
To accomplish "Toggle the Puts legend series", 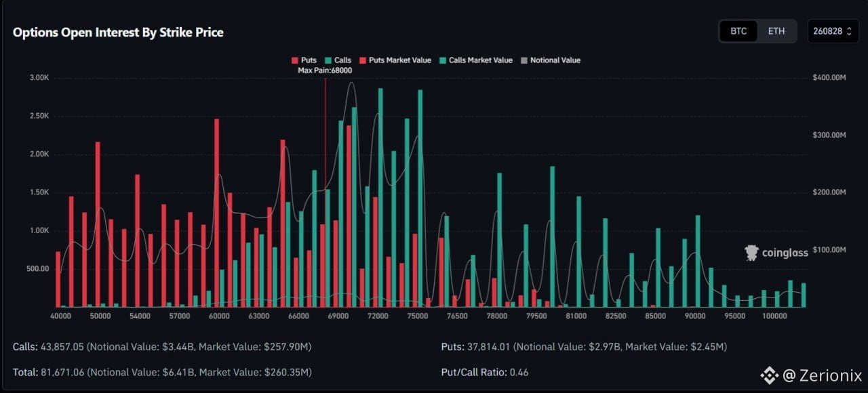I will click(x=304, y=60).
